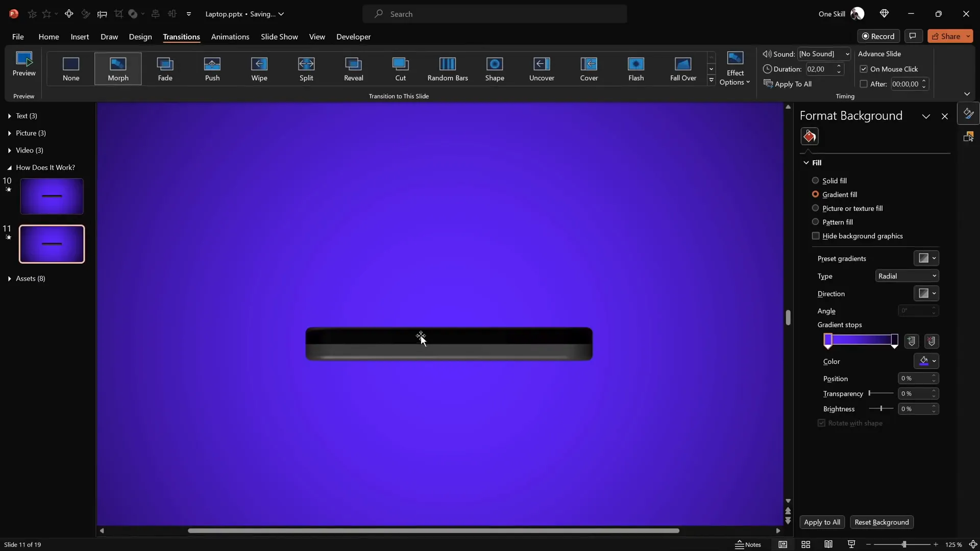Apply the Random Bars transition
Viewport: 980px width, 551px height.
pyautogui.click(x=448, y=69)
